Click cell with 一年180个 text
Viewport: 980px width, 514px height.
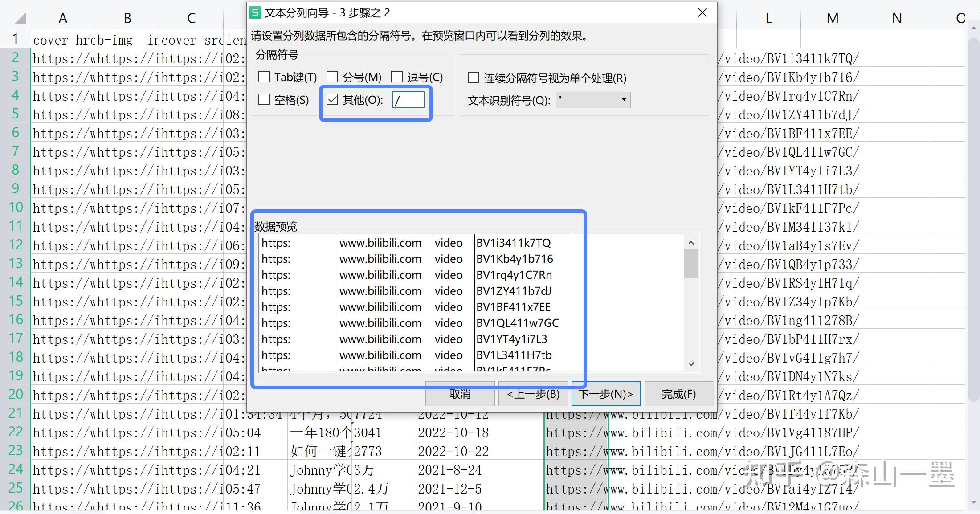[x=320, y=432]
